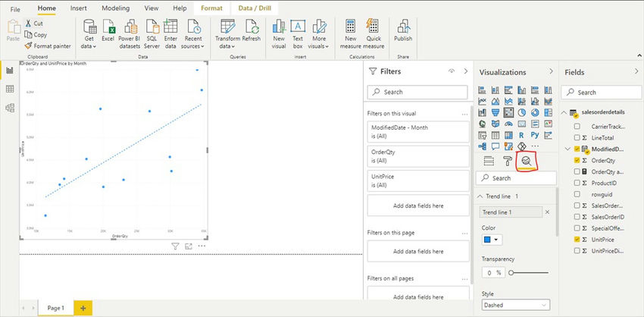Check the SalesOrderID field checkbox
This screenshot has height=317, width=644.
click(577, 217)
